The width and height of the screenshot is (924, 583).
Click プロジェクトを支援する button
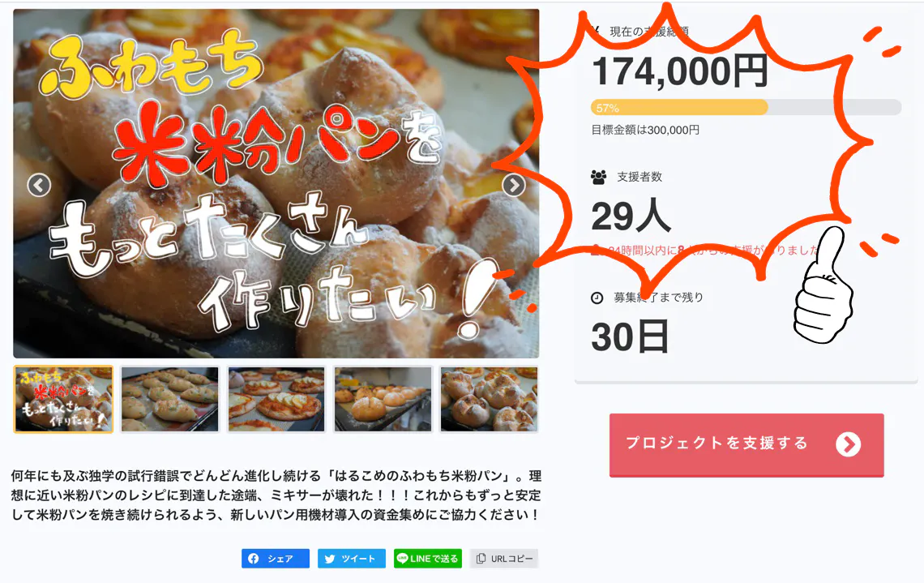click(746, 445)
